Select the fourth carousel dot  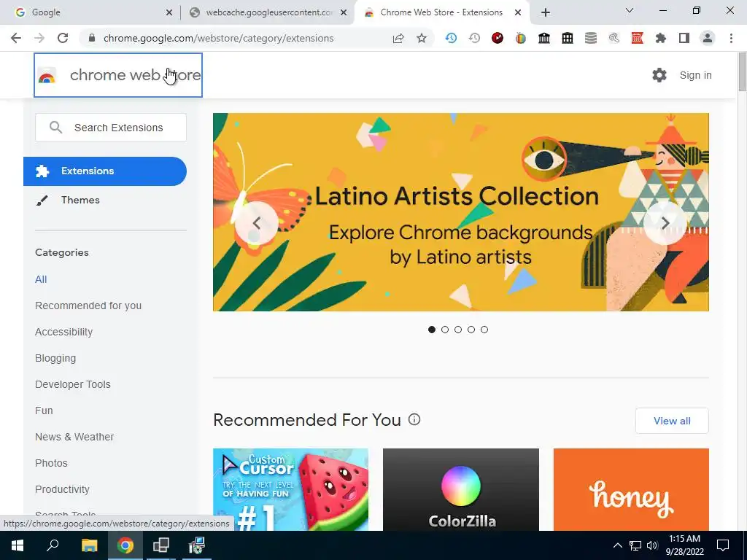(471, 330)
